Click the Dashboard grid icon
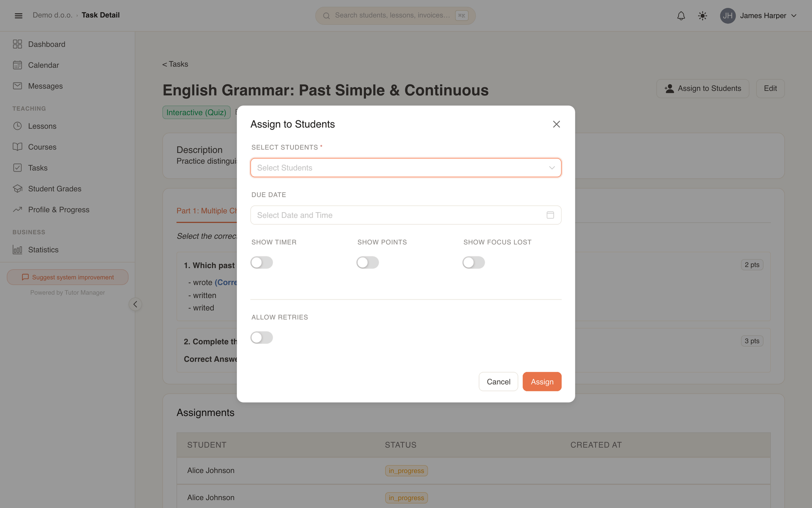The width and height of the screenshot is (812, 508). point(17,44)
